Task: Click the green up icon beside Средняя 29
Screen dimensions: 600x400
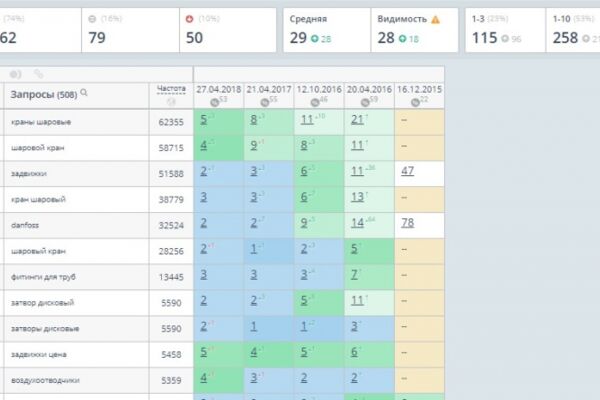Action: tap(315, 38)
